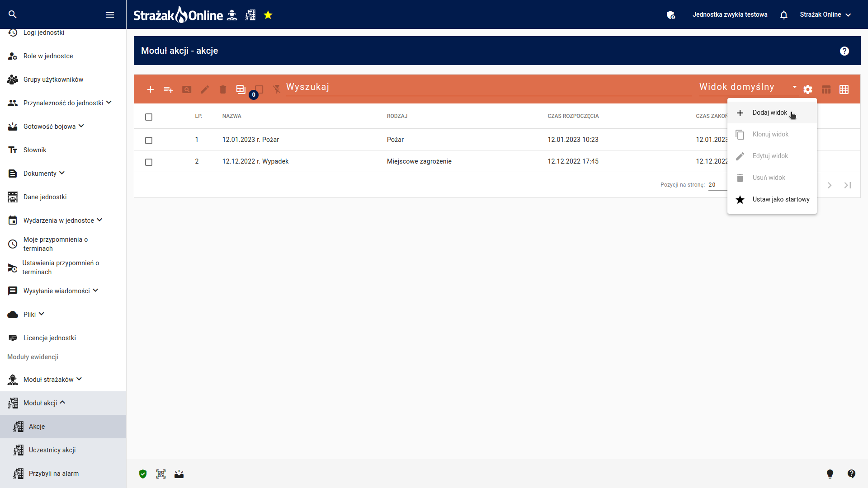This screenshot has height=488, width=868.
Task: Open Role w jednostce
Action: click(x=63, y=56)
